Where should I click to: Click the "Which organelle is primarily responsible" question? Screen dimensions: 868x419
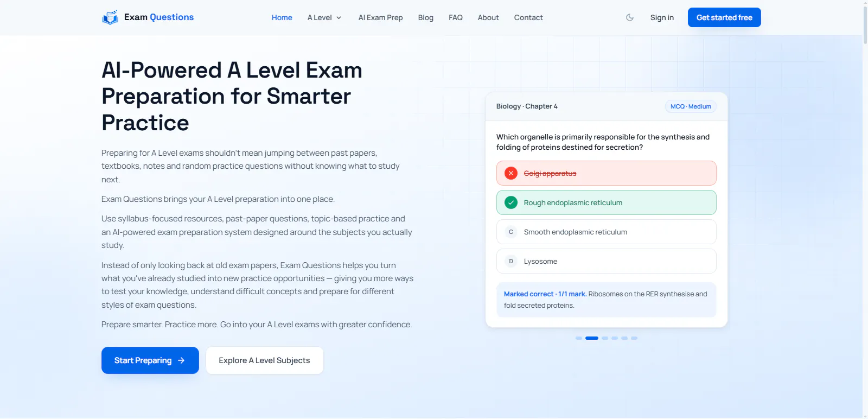(x=603, y=142)
